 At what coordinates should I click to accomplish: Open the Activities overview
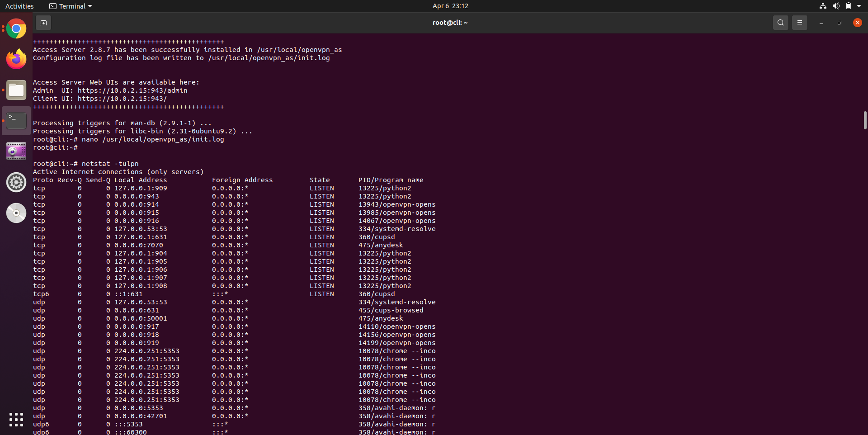click(19, 6)
